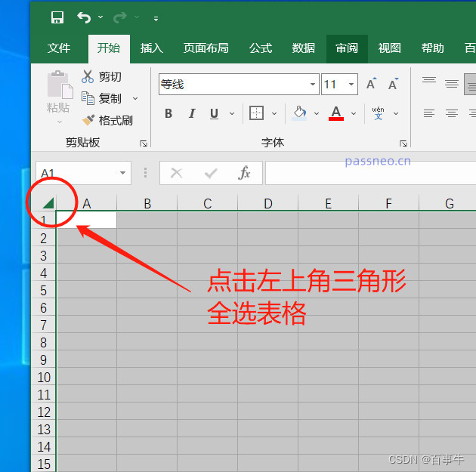Expand the phonetic guide options arrow

pos(396,114)
